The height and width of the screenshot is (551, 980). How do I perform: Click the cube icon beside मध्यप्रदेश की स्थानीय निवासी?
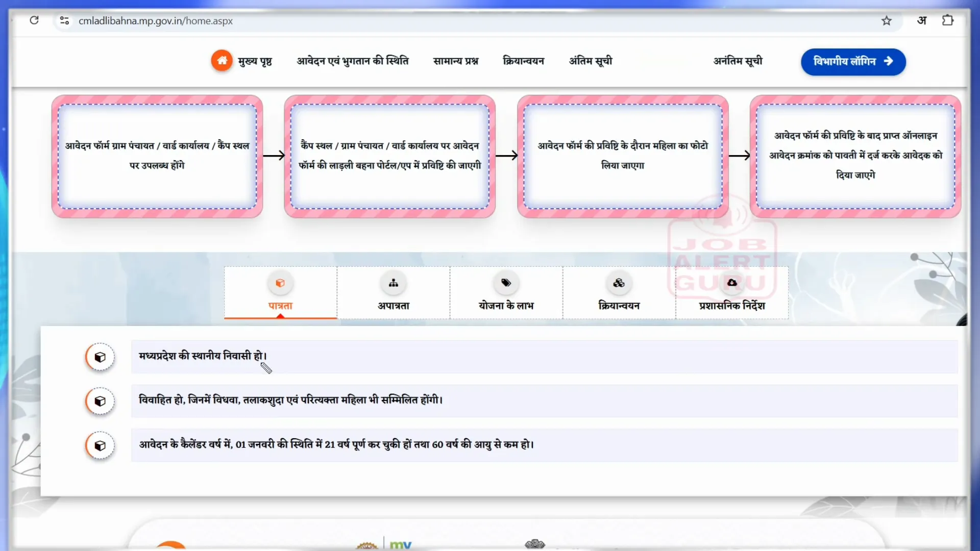[x=100, y=357]
